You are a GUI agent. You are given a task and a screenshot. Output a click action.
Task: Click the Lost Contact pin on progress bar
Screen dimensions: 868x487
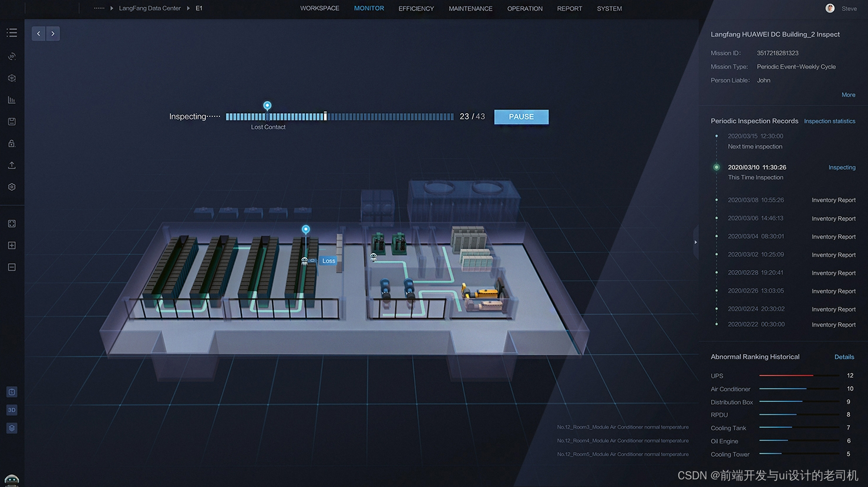pos(267,106)
